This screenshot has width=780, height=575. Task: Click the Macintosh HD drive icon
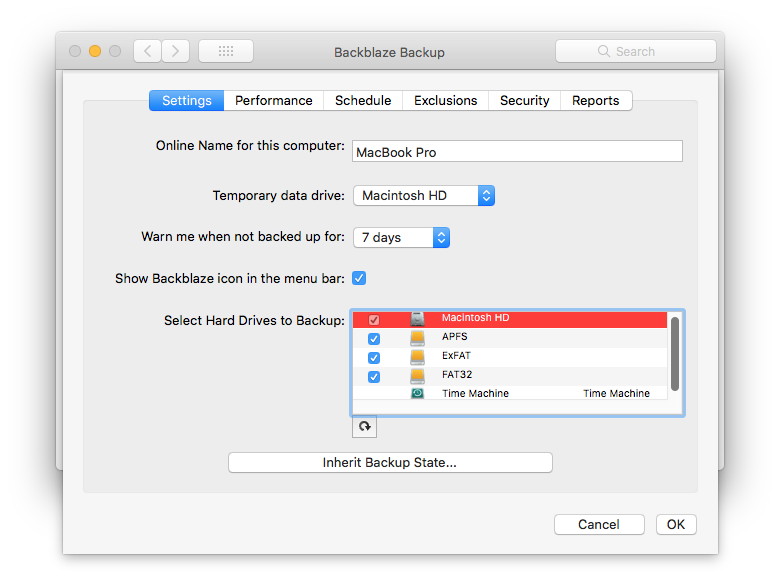[x=417, y=319]
